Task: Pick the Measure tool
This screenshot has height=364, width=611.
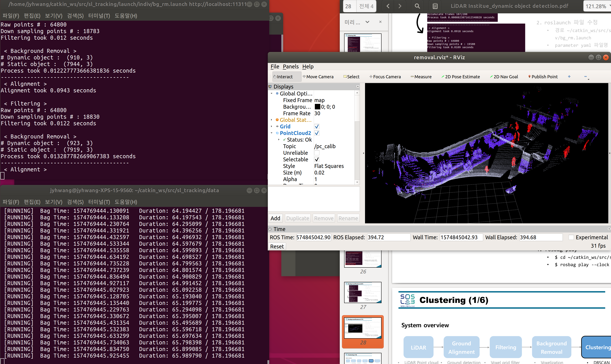Action: (421, 77)
